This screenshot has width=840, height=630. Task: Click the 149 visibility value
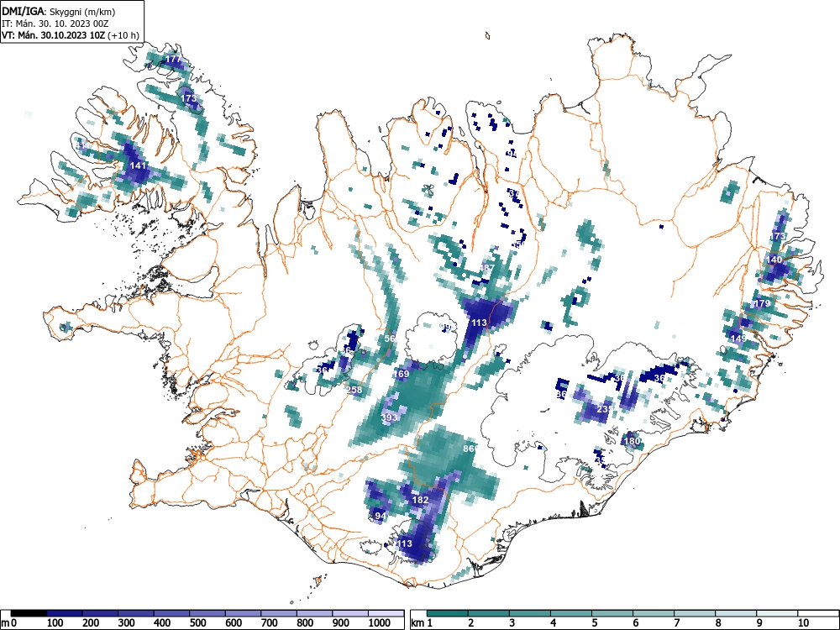(738, 339)
